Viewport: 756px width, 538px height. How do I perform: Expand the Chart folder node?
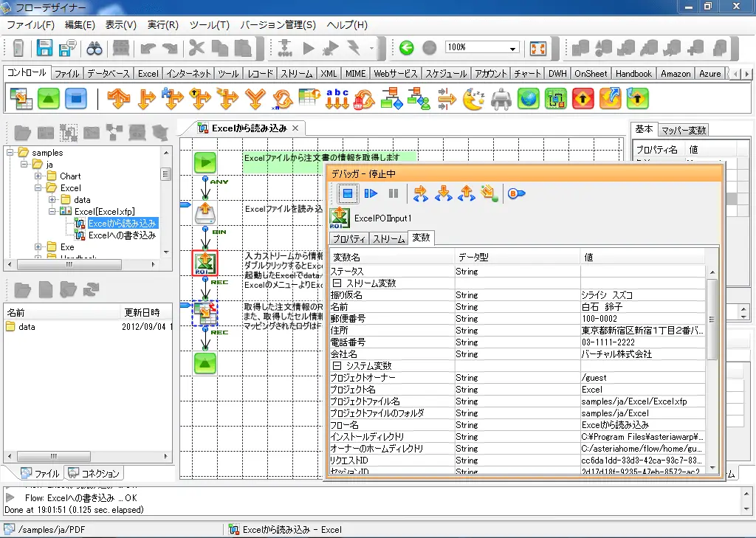pyautogui.click(x=38, y=176)
